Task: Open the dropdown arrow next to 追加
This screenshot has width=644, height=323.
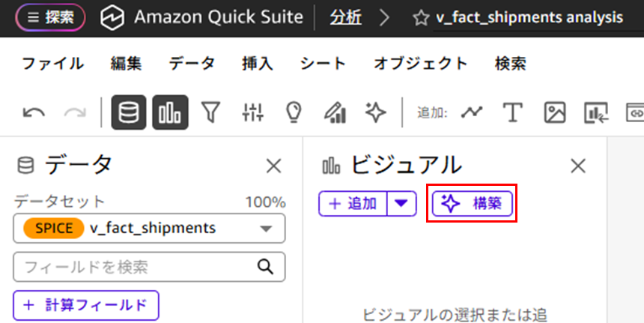Action: [402, 203]
